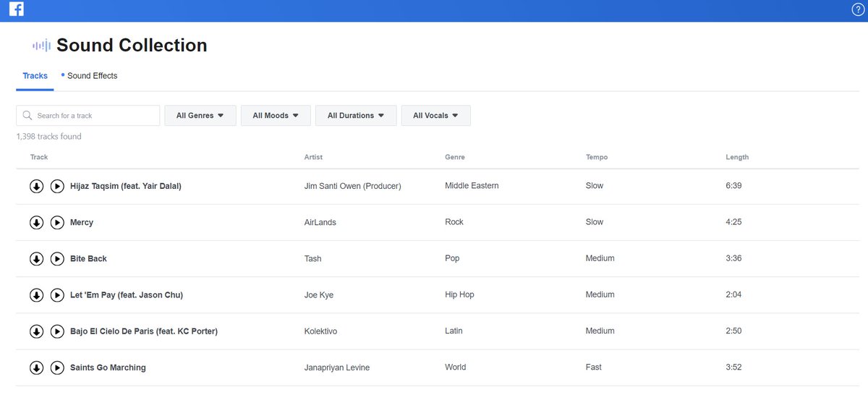Play Saints Go Marching track

coord(57,368)
